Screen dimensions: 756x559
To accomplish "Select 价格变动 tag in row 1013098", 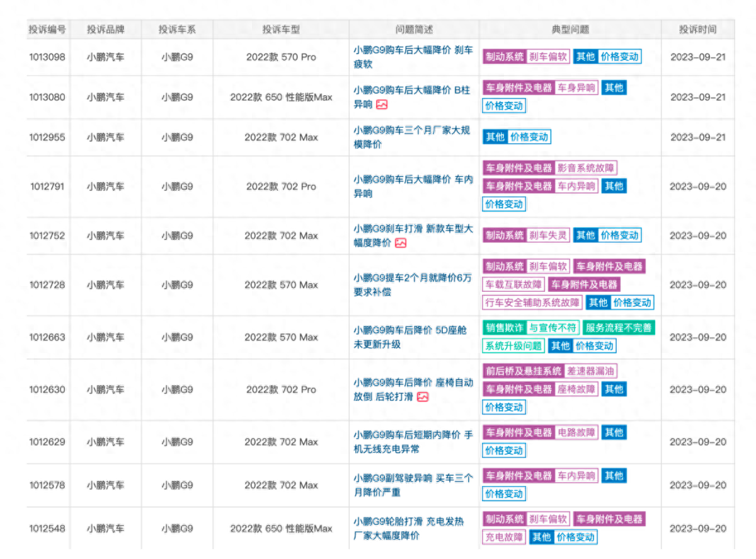I will tap(619, 57).
